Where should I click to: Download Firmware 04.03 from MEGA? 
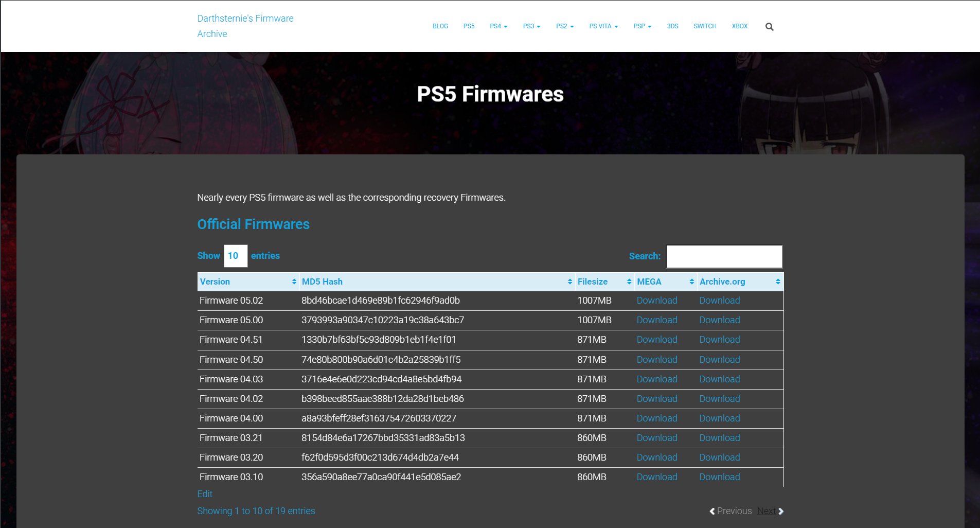pyautogui.click(x=657, y=379)
